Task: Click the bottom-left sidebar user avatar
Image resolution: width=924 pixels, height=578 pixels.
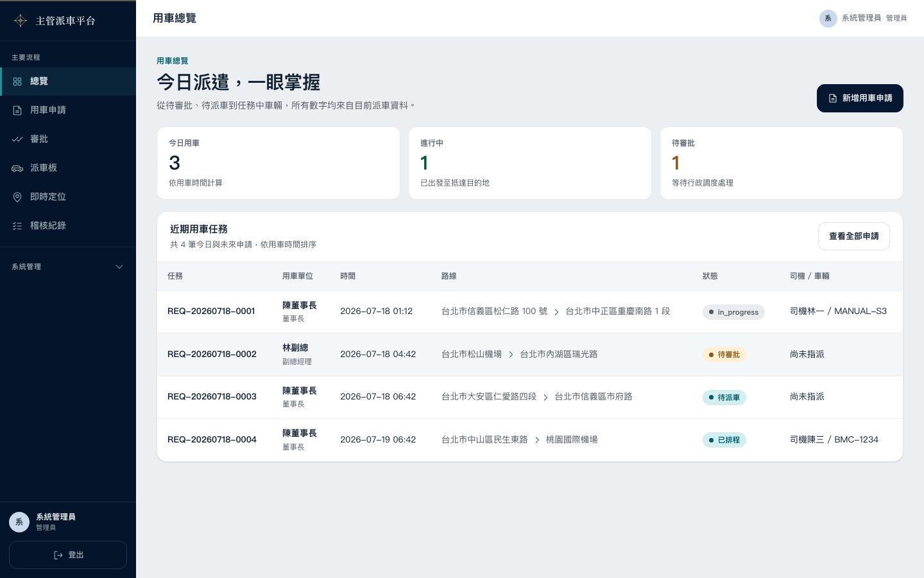Action: coord(19,522)
